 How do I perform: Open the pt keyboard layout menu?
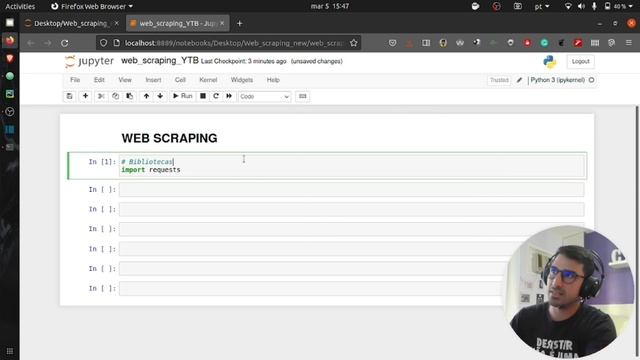(x=542, y=6)
